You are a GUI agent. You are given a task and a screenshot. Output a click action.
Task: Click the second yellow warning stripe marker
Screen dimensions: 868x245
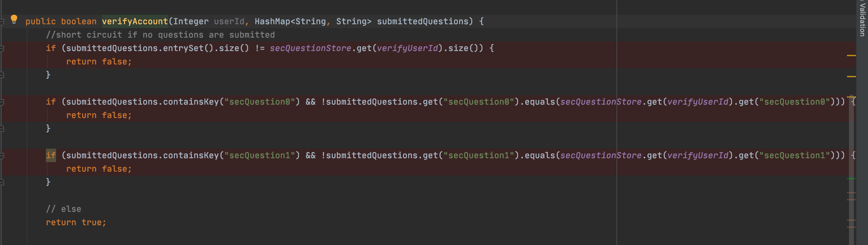[x=851, y=77]
